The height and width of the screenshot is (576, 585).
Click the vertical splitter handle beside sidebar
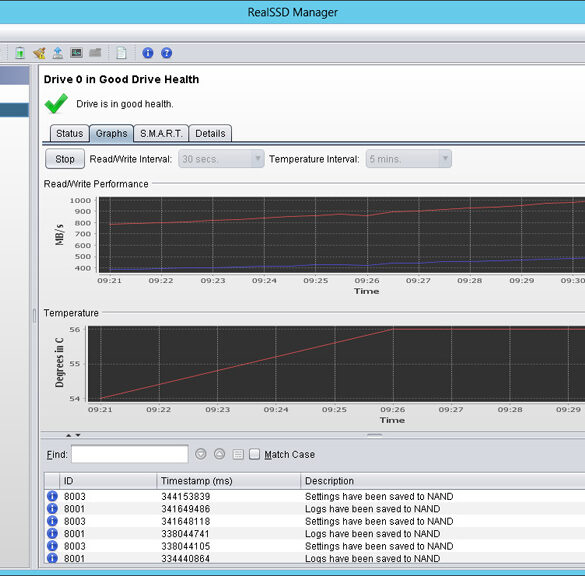pyautogui.click(x=34, y=316)
